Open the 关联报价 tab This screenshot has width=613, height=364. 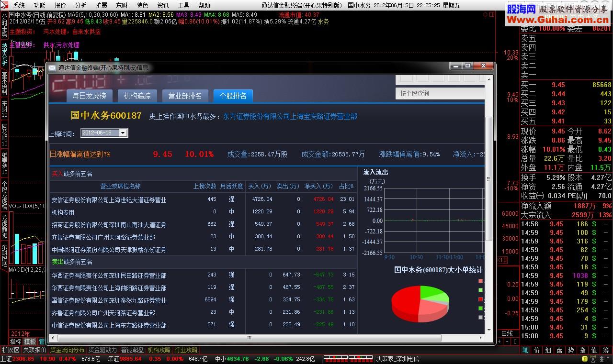(x=35, y=350)
